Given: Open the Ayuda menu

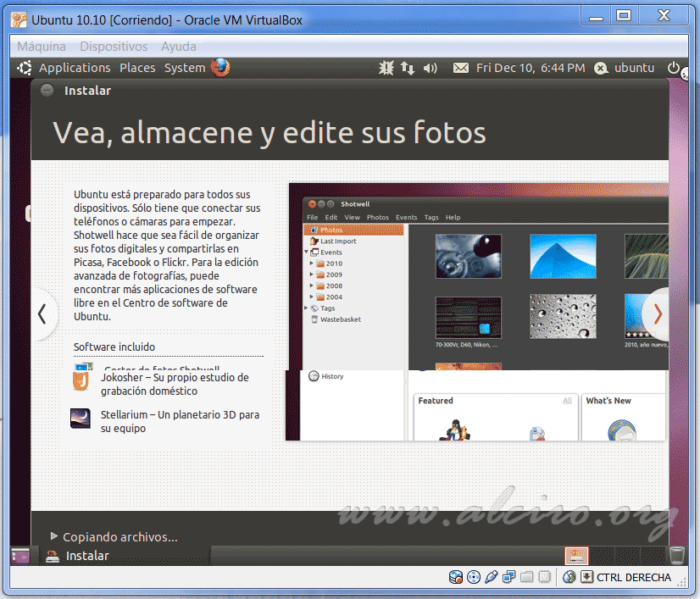Looking at the screenshot, I should (x=179, y=47).
